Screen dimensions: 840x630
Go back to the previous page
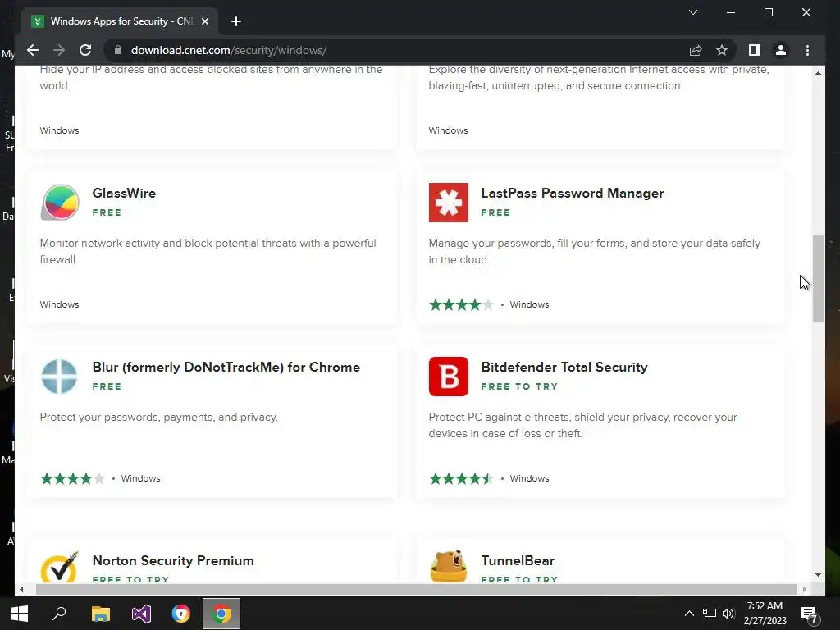33,50
